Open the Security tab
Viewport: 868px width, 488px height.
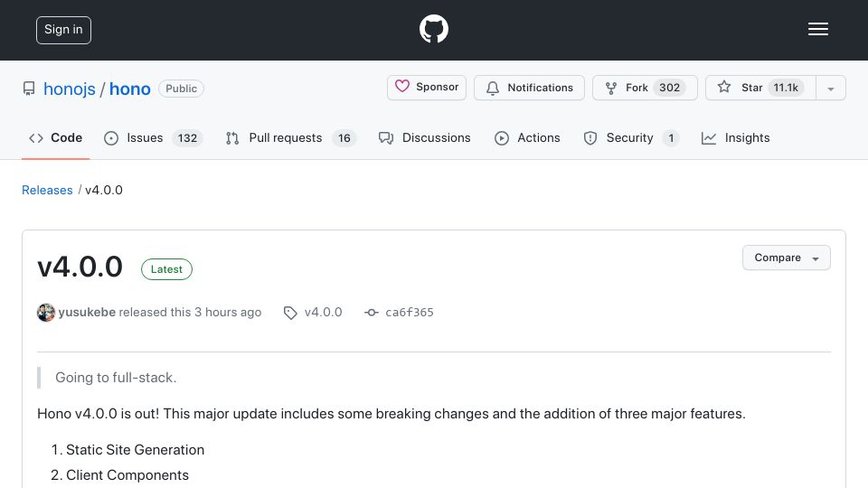(630, 137)
